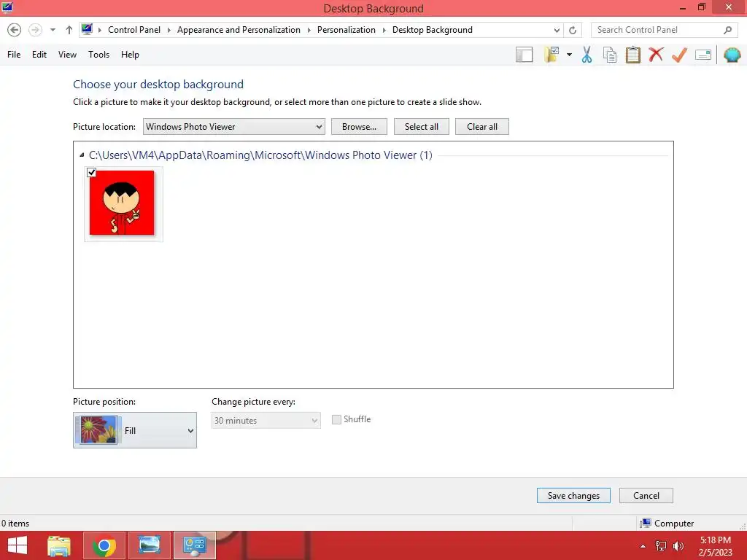Click the Computer status bar entry
Image resolution: width=747 pixels, height=560 pixels.
coord(667,524)
